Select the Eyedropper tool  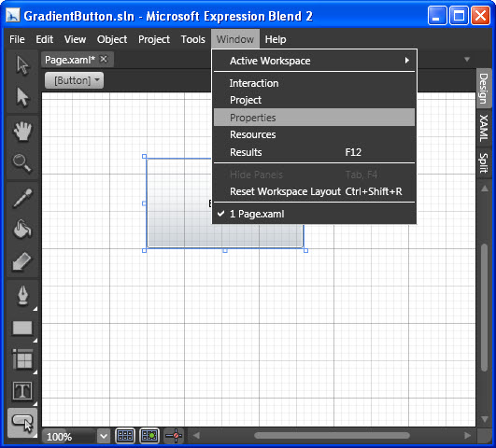coord(22,198)
